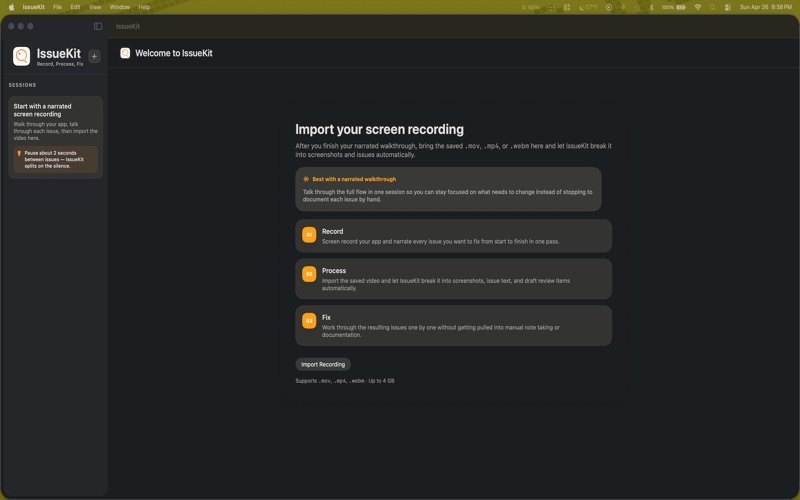Screen dimensions: 800x500
Task: Open the IssueKit application menu
Action: 34,7
